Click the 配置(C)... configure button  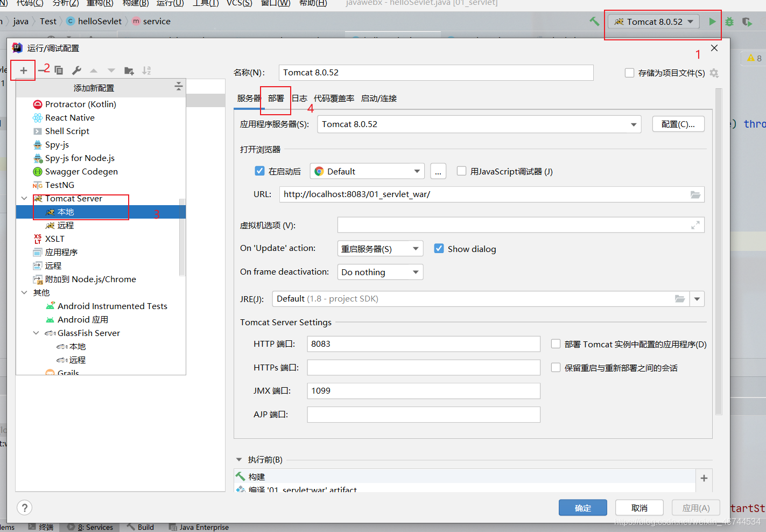pyautogui.click(x=678, y=124)
